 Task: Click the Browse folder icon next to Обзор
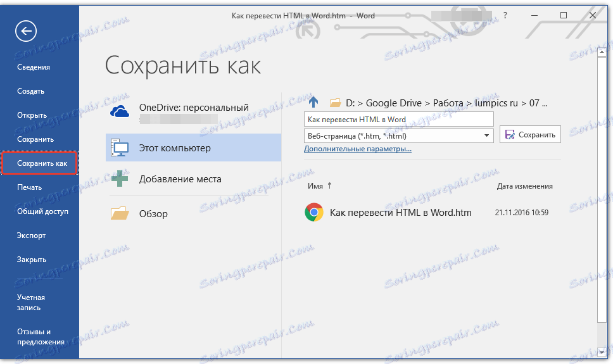point(120,213)
